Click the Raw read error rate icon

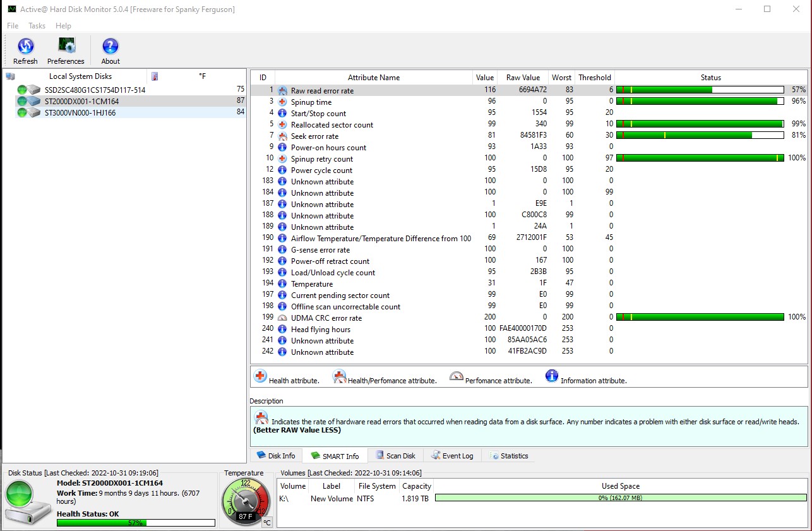tap(282, 91)
